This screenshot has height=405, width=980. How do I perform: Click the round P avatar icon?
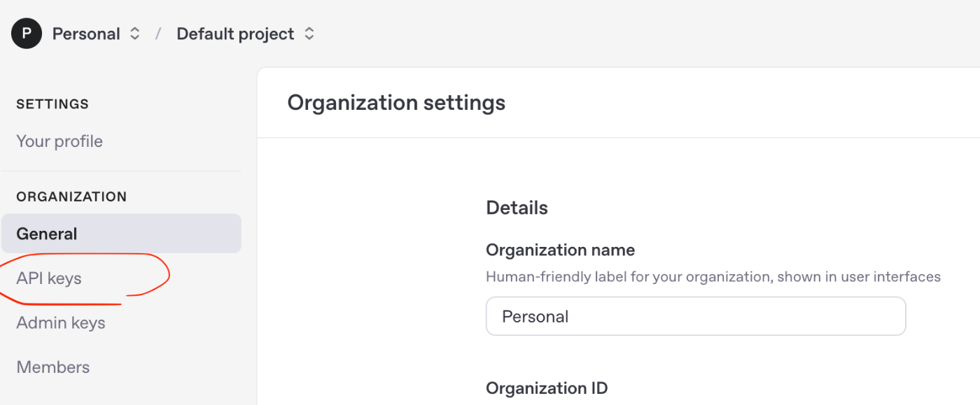point(27,34)
